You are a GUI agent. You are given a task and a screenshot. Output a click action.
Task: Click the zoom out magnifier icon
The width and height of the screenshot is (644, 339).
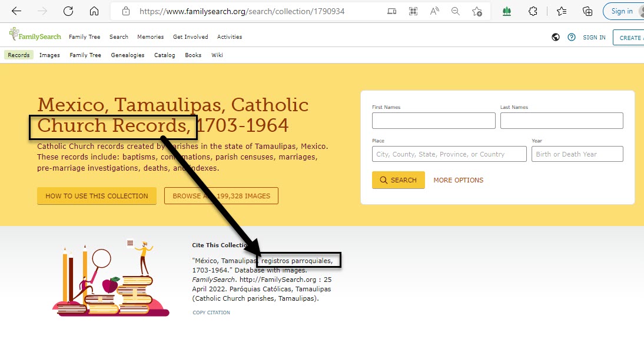(x=456, y=11)
